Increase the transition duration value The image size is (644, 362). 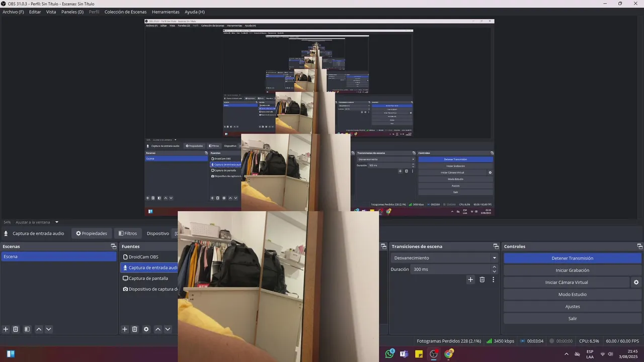(494, 267)
